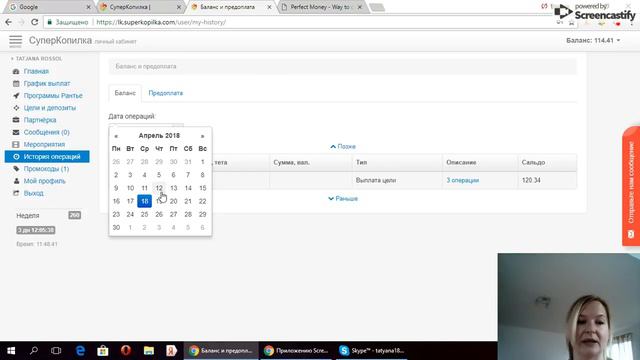
Task: Open Windows Start menu
Action: 11,351
